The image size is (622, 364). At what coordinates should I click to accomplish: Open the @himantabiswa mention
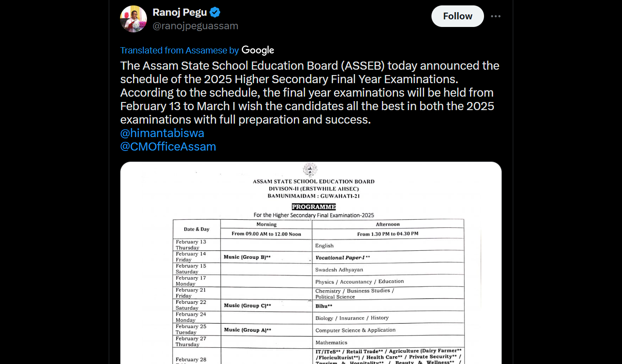pyautogui.click(x=162, y=133)
